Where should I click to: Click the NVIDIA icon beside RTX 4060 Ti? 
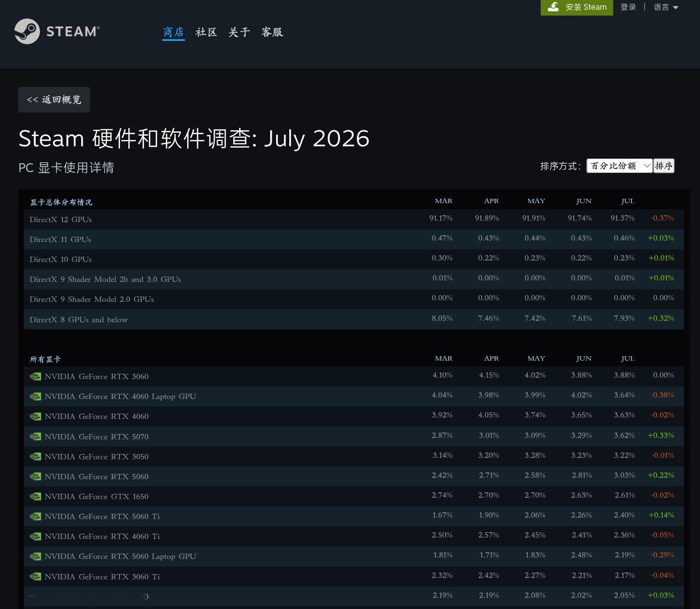[x=35, y=536]
